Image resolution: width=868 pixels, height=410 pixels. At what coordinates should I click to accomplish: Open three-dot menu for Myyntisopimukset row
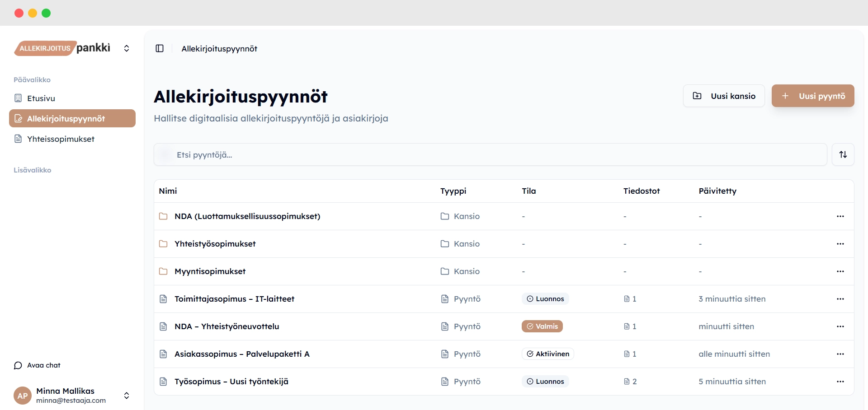click(840, 271)
